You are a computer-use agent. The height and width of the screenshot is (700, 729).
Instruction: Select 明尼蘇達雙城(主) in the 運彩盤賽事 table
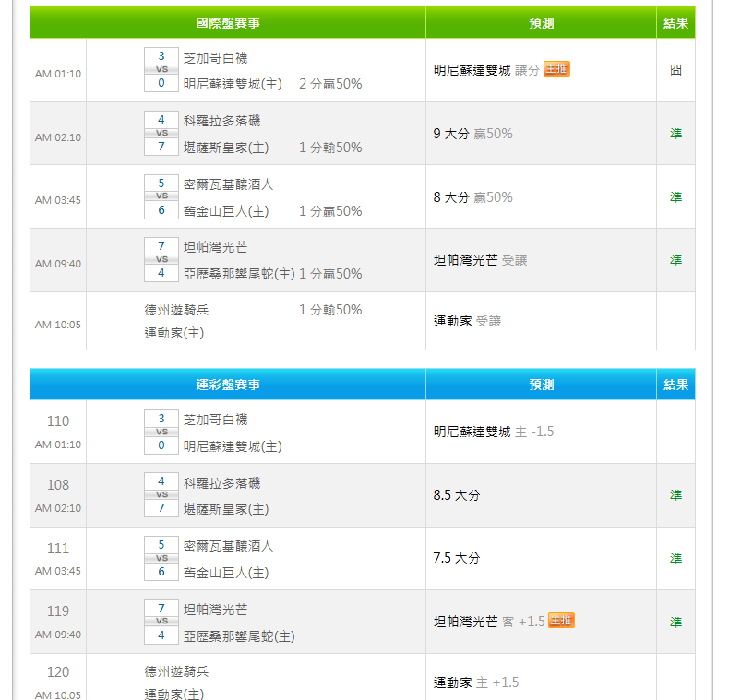click(x=233, y=446)
